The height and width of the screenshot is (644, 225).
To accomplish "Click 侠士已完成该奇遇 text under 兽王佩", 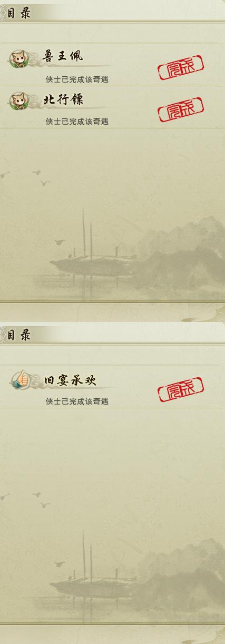I will click(77, 79).
